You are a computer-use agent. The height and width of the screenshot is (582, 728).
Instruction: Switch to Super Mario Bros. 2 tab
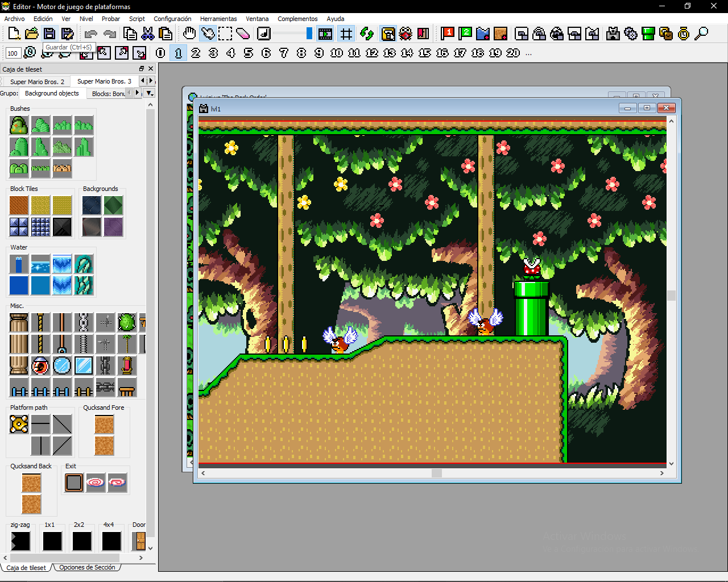pos(37,82)
